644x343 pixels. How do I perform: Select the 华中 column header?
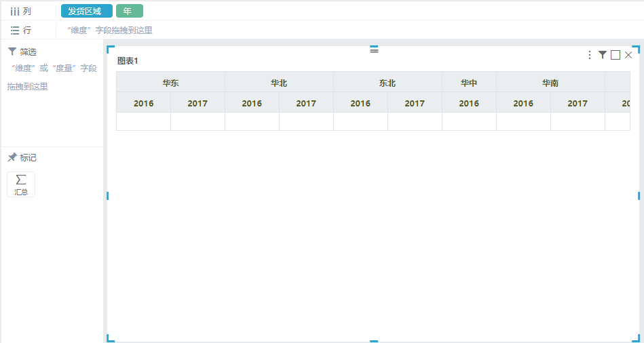tap(469, 83)
